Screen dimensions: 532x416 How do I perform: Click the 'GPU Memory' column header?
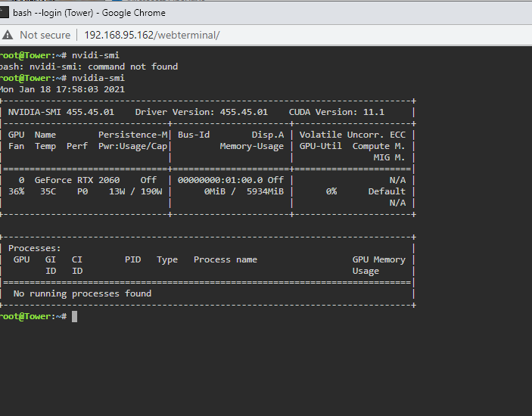pos(378,259)
